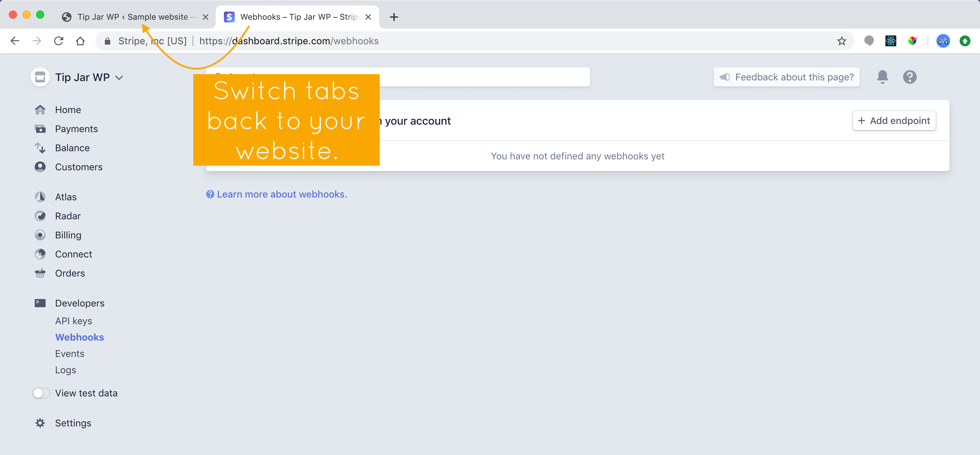This screenshot has width=980, height=455.
Task: Click the Atlas icon in sidebar
Action: coord(40,197)
